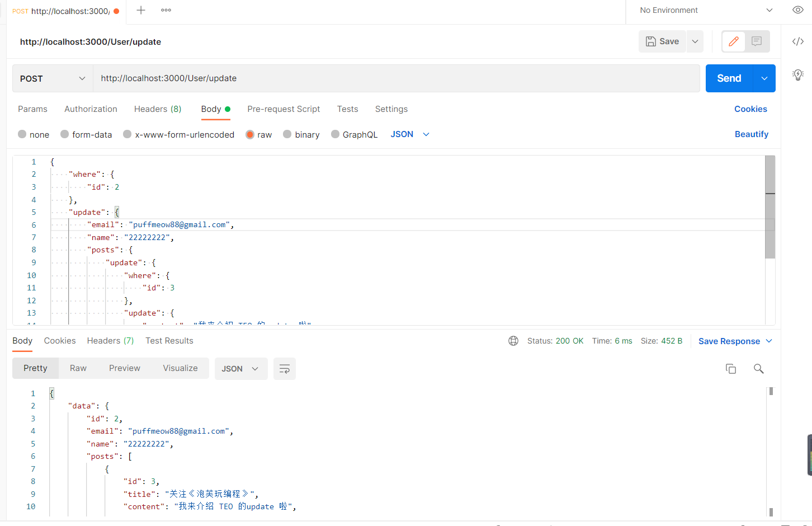Open the code snippet panel icon

tap(798, 41)
